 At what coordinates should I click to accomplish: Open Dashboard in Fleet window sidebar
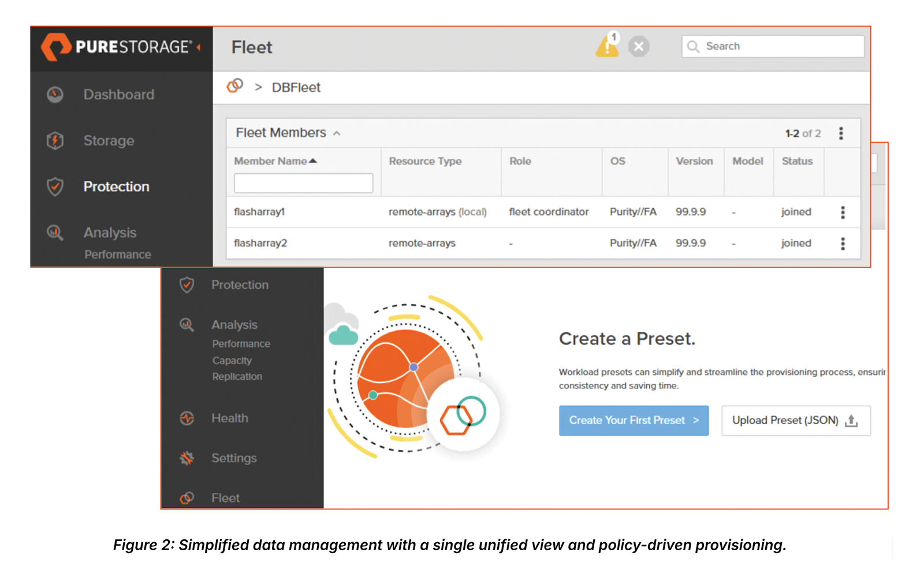pos(118,94)
